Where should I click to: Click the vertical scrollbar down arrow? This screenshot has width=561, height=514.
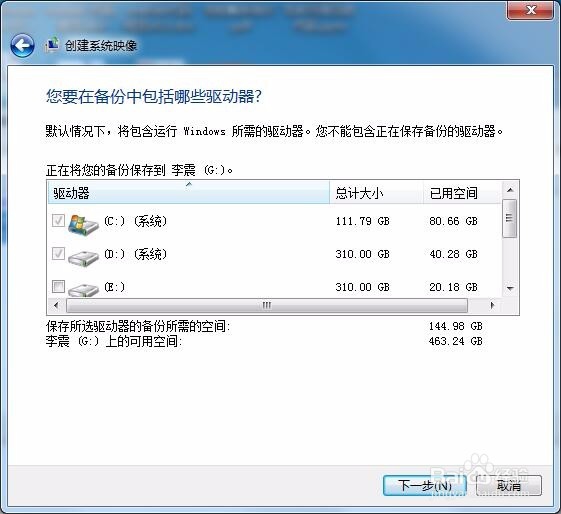pyautogui.click(x=510, y=288)
